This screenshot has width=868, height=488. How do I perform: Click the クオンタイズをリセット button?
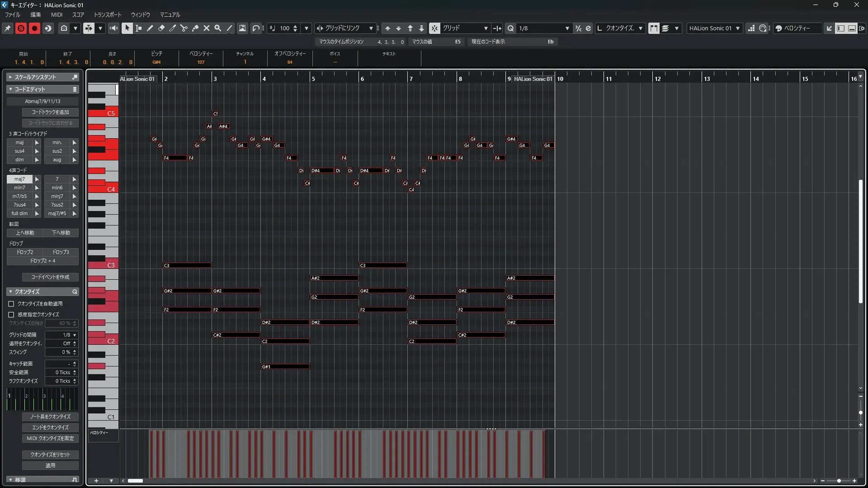point(50,455)
